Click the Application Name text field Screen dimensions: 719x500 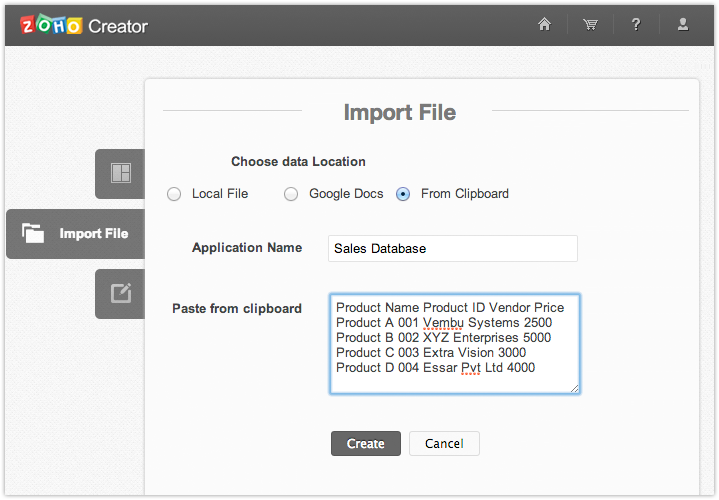pyautogui.click(x=452, y=249)
